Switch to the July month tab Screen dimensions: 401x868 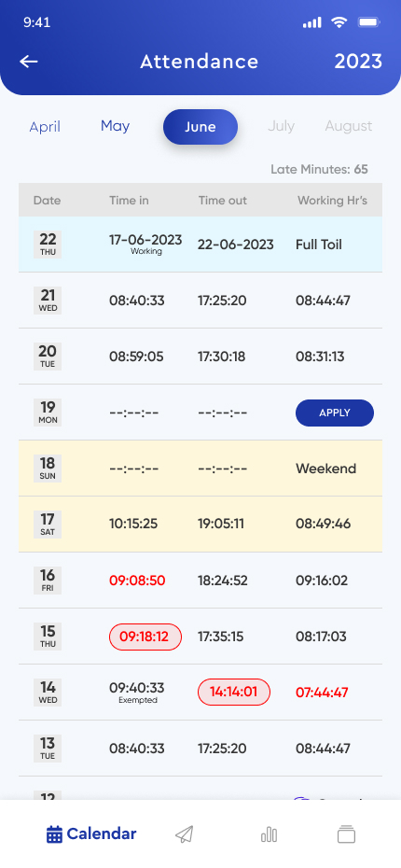[x=281, y=126]
